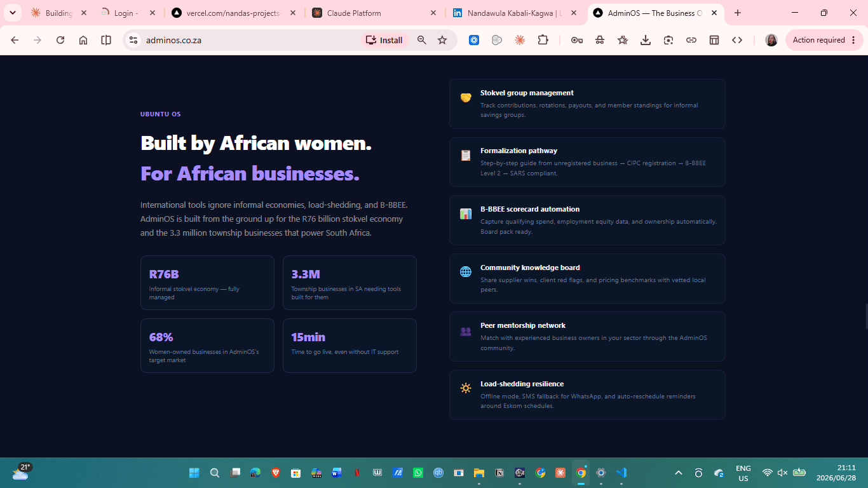Open Windows taskbar search

[215, 473]
